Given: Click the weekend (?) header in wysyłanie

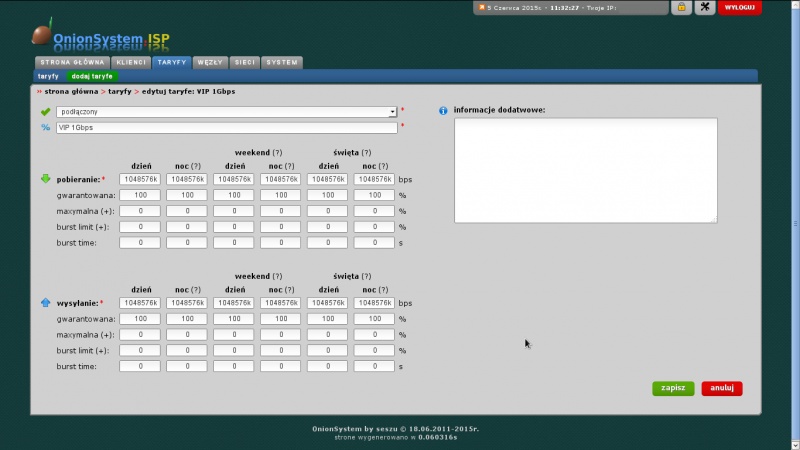Looking at the screenshot, I should click(258, 276).
